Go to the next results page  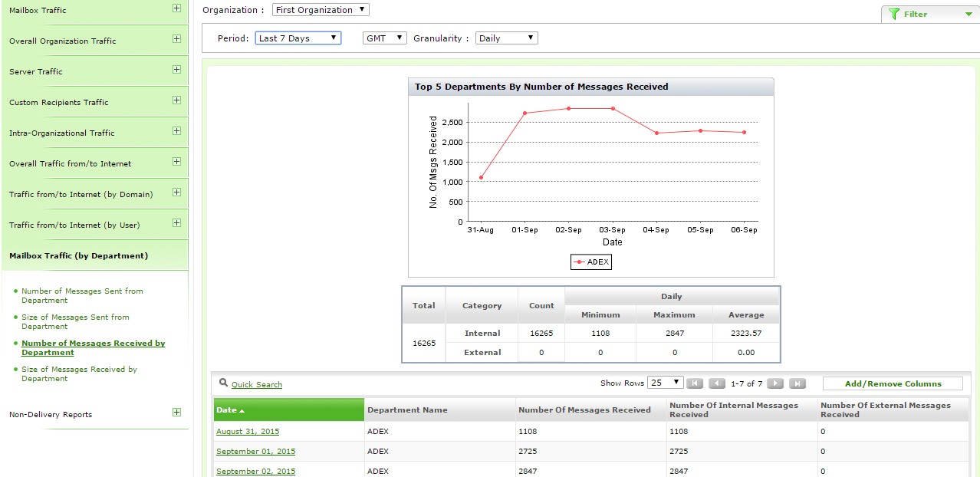click(x=775, y=383)
